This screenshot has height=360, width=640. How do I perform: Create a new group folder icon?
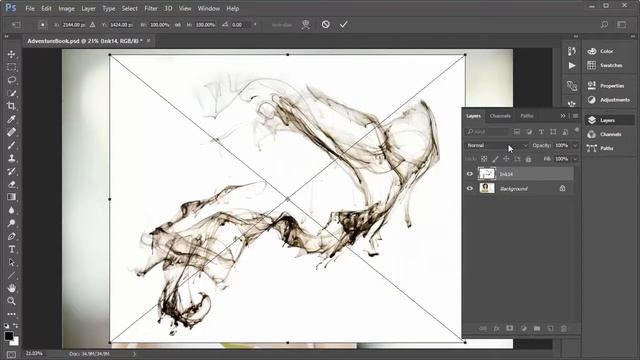pos(537,328)
